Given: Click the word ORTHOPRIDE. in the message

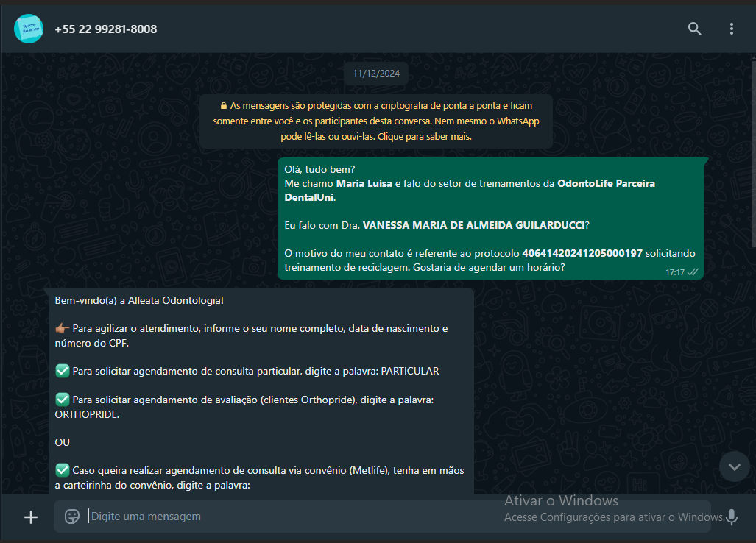Looking at the screenshot, I should [x=87, y=414].
